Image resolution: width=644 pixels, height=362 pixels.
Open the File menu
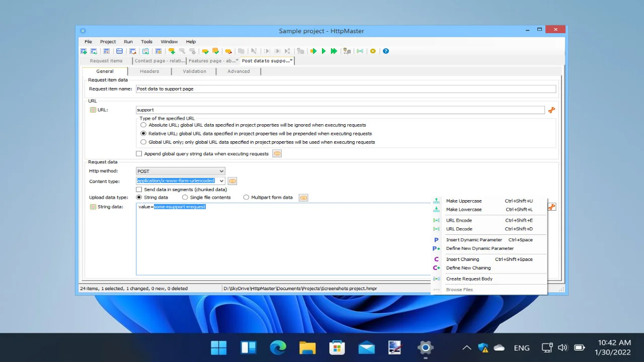click(88, 42)
